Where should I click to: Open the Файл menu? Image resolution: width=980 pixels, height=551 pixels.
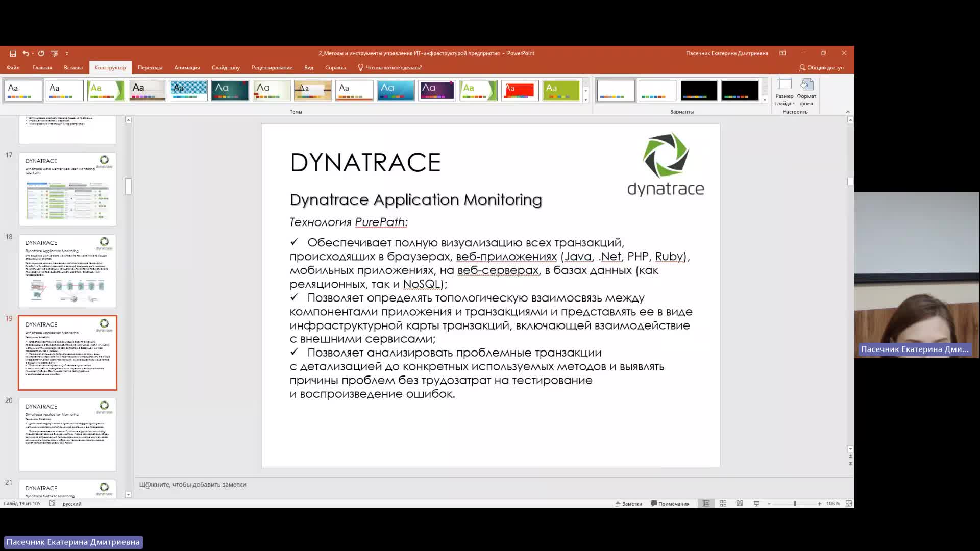[13, 67]
